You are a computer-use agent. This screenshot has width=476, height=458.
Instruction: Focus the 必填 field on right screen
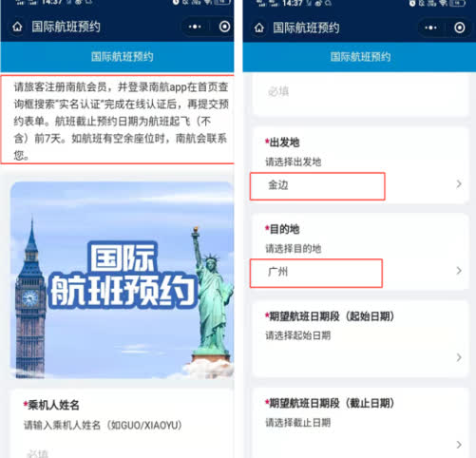coord(360,93)
